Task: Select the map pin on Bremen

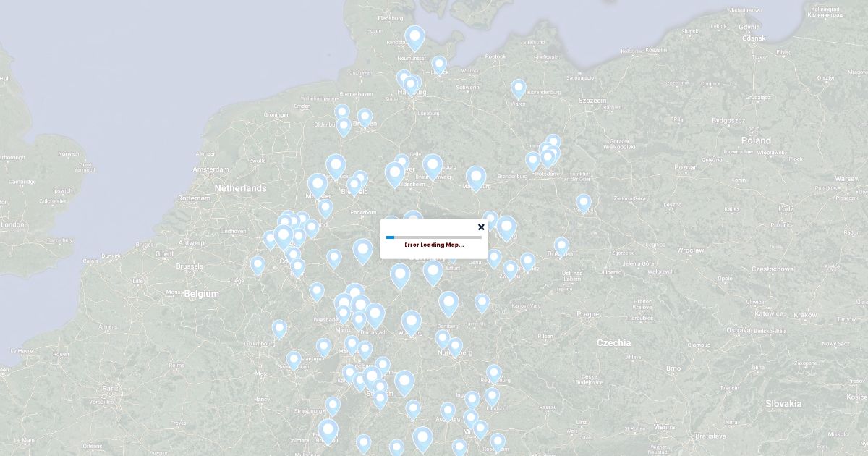Action: point(365,118)
